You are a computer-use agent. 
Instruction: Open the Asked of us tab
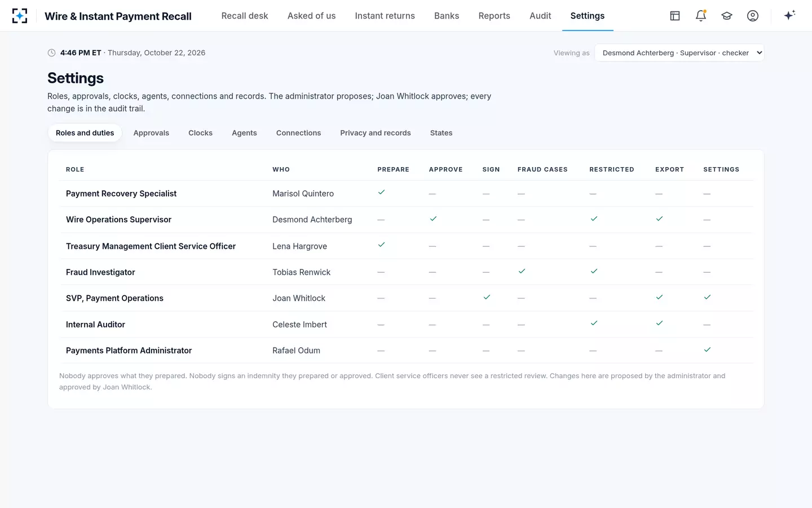(311, 16)
